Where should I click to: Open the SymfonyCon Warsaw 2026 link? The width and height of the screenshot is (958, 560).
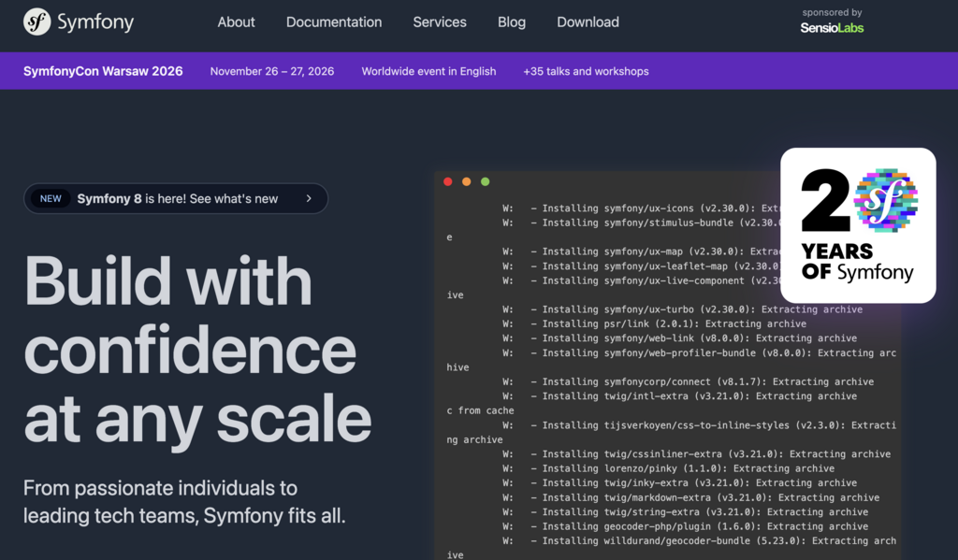(x=102, y=70)
